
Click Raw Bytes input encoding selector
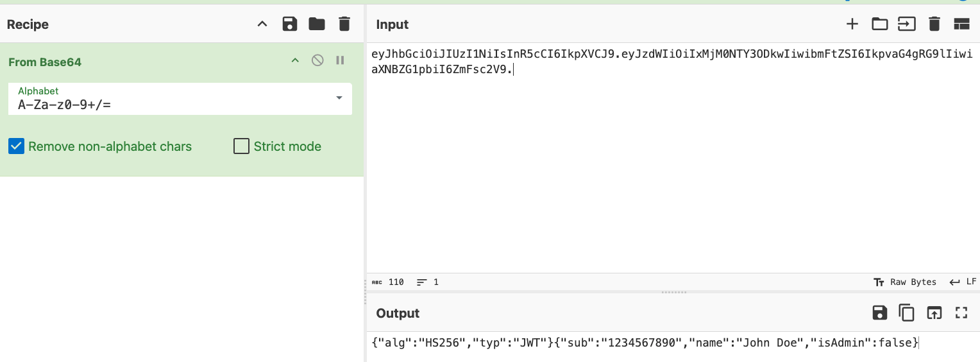tap(905, 282)
